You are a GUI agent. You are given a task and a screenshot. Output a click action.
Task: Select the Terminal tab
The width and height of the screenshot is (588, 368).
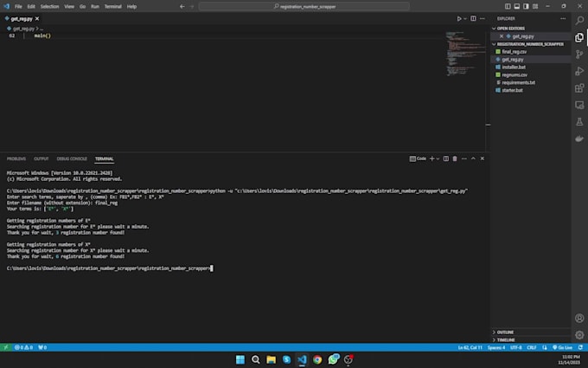point(105,158)
